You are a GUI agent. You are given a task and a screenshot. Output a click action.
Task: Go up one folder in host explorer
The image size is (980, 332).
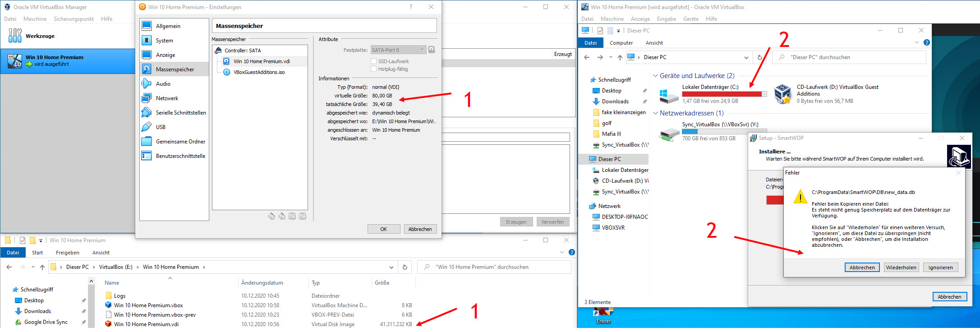pyautogui.click(x=42, y=267)
